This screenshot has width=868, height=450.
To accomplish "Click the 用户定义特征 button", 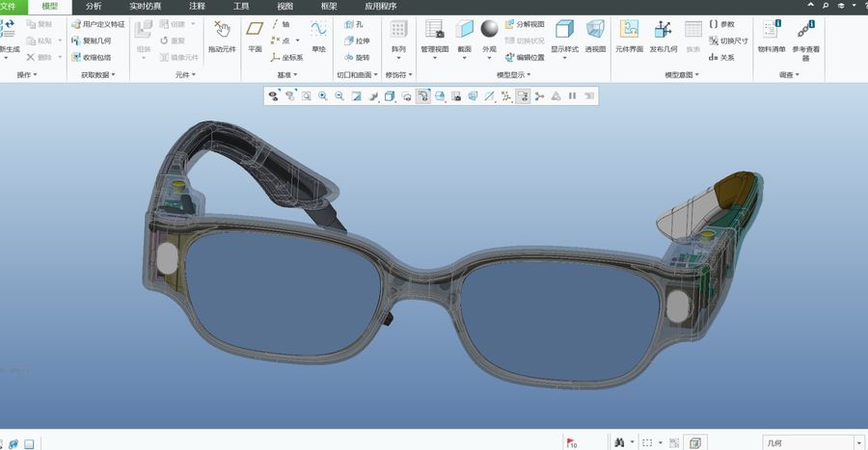I will (98, 24).
